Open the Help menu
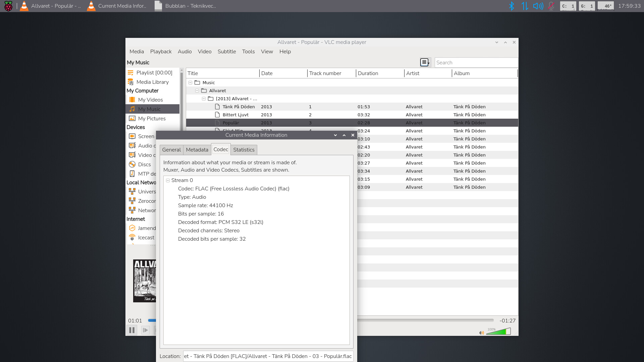 285,52
